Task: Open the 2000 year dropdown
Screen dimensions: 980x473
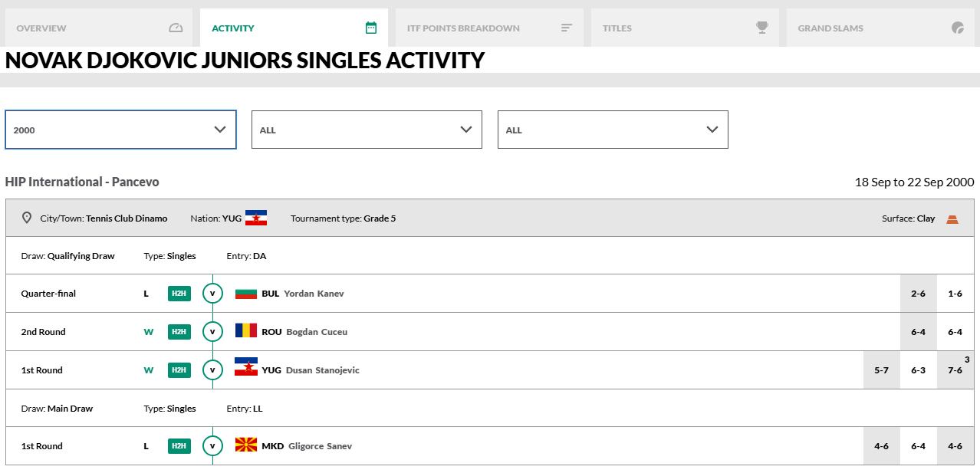Action: [x=120, y=130]
